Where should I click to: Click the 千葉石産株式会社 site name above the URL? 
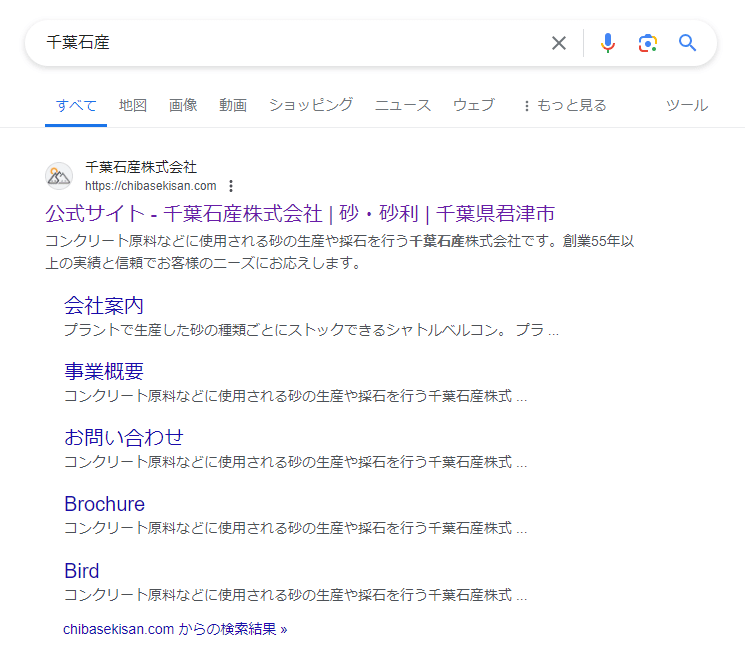[x=141, y=167]
